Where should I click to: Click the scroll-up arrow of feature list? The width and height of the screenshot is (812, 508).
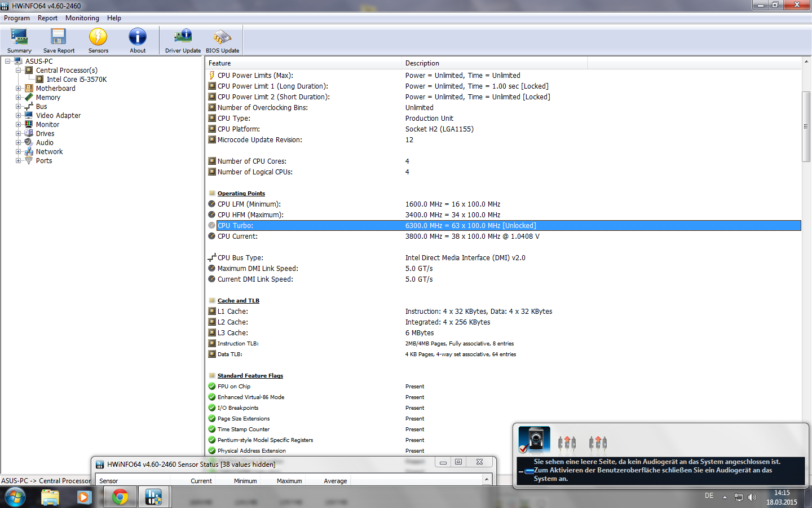[x=806, y=62]
